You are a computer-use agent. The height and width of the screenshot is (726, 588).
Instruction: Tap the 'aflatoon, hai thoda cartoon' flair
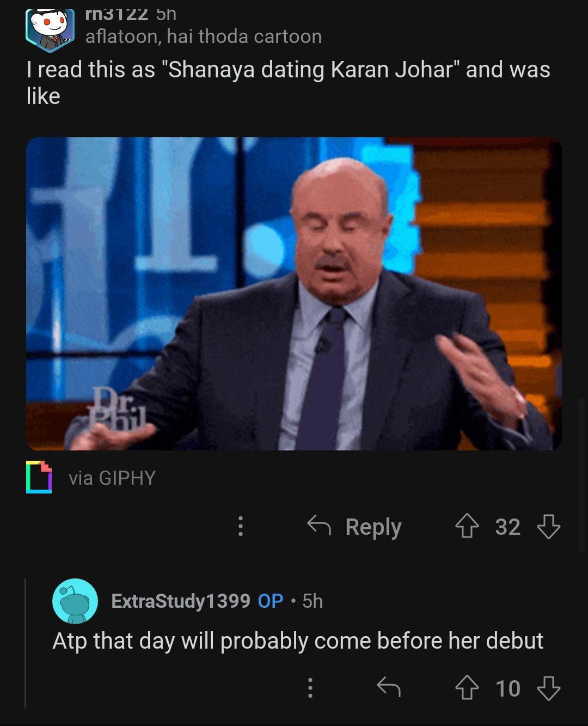tap(204, 36)
